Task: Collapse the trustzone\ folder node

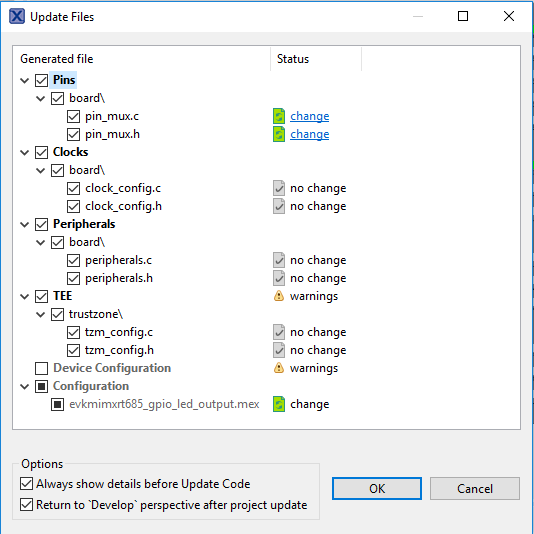Action: coord(41,314)
